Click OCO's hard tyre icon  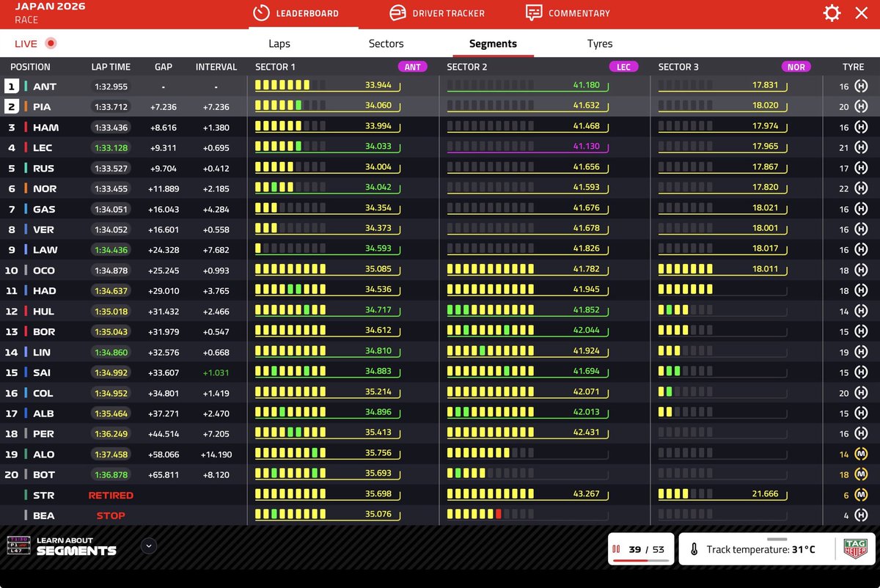point(862,271)
